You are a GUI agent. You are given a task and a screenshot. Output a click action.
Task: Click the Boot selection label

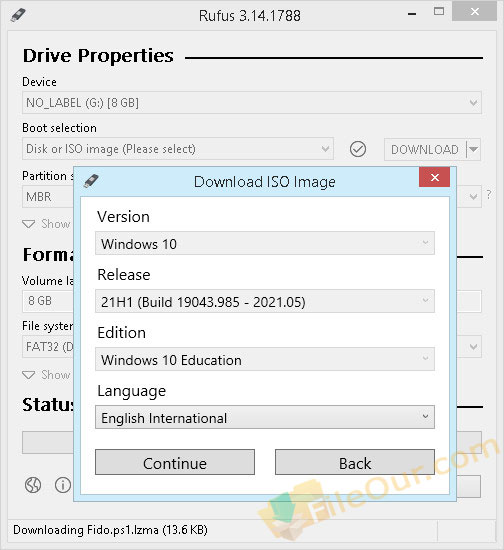tap(59, 128)
